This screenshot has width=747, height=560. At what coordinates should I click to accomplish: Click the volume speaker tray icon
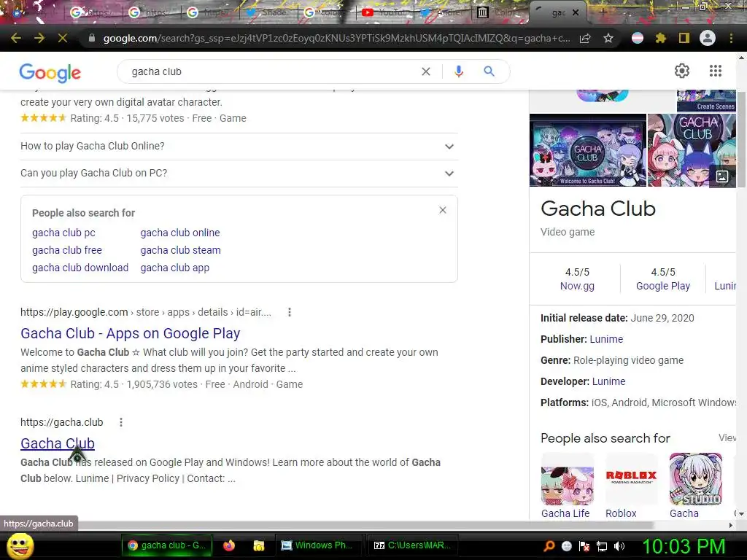pos(619,546)
